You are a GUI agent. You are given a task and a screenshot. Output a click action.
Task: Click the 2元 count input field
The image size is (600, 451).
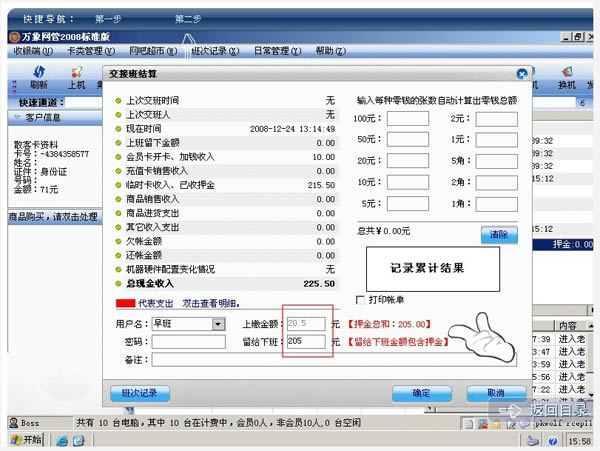496,119
